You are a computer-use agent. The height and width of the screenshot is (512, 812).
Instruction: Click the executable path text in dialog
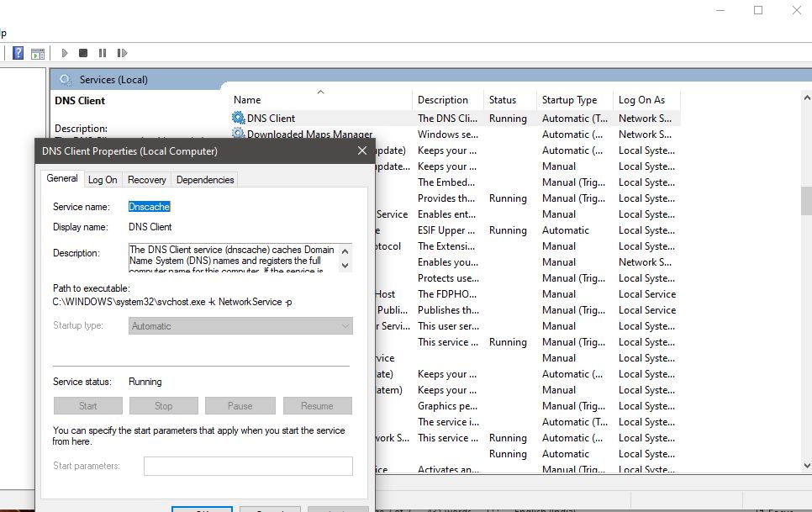[172, 302]
